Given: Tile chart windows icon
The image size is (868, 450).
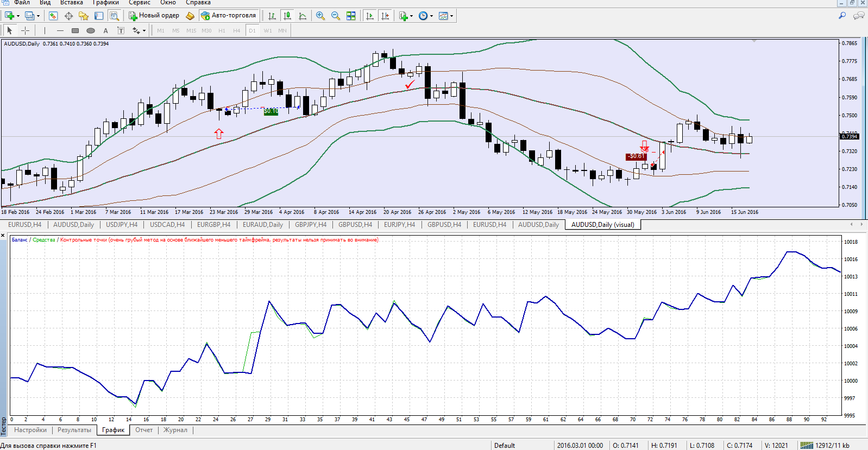Looking at the screenshot, I should coord(351,16).
